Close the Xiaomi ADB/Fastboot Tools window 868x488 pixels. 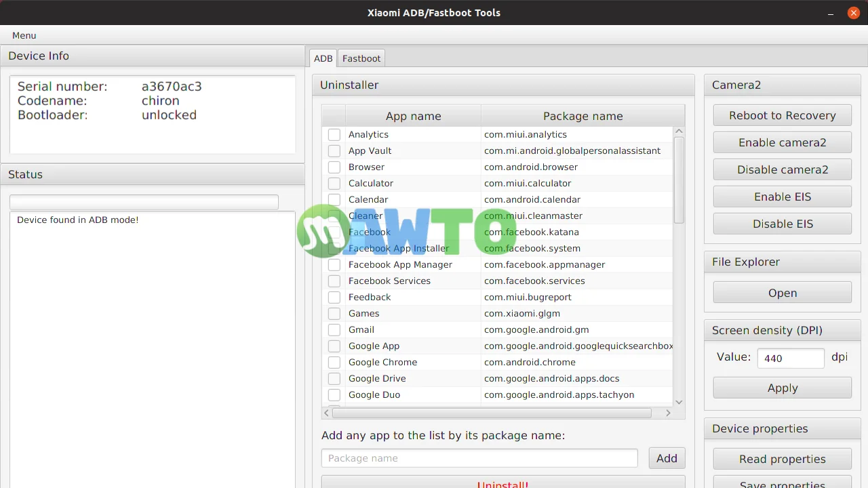pyautogui.click(x=853, y=13)
